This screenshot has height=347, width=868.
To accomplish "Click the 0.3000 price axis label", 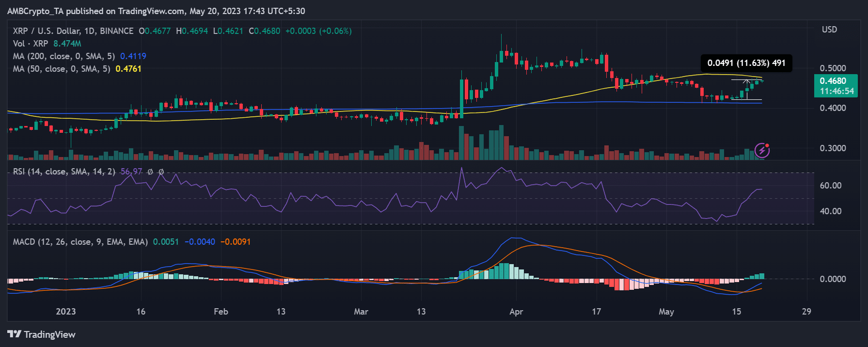I will (x=833, y=148).
